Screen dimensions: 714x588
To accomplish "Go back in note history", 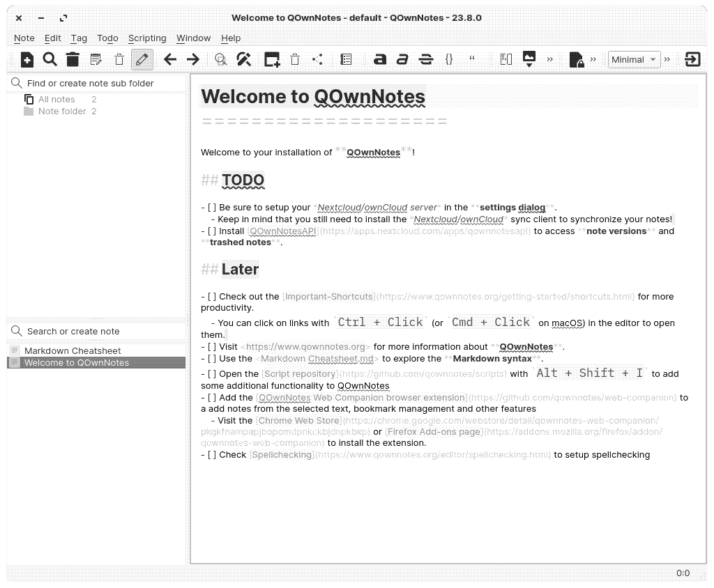I will pos(170,60).
